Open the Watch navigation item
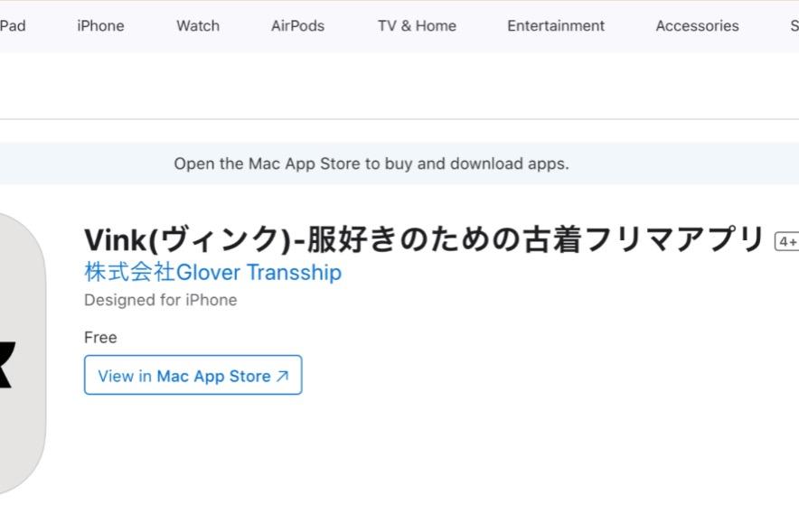The width and height of the screenshot is (799, 532). [198, 26]
